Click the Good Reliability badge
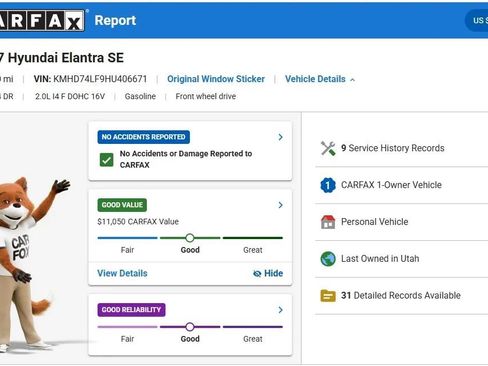This screenshot has width=488, height=366. click(131, 310)
